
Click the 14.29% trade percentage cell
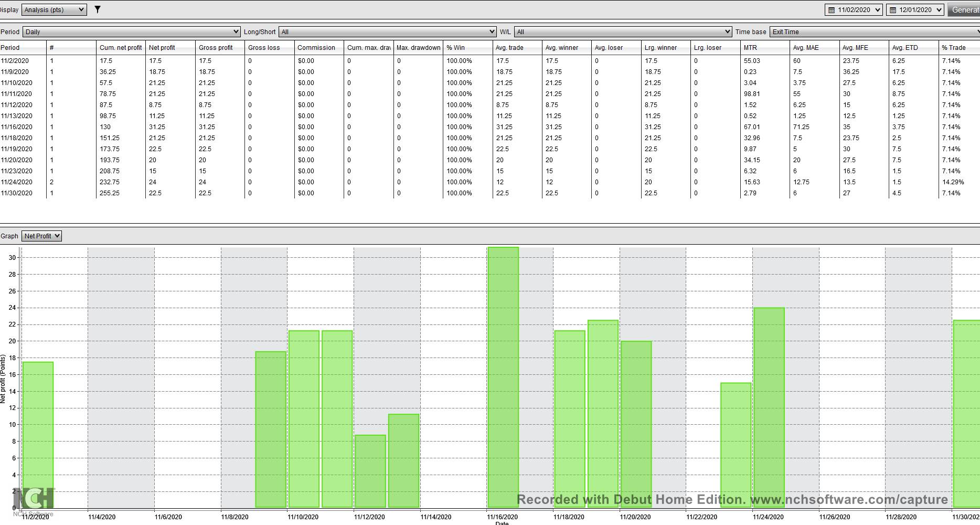953,182
